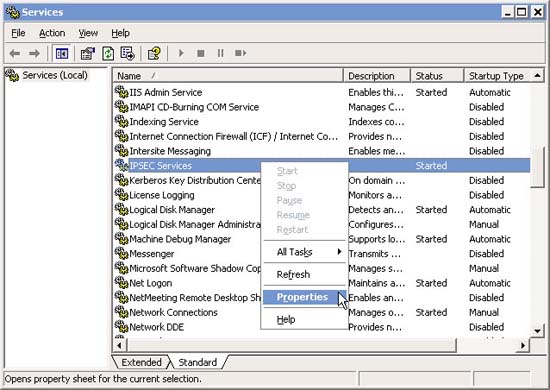
Task: Expand All Tasks submenu in context menu
Action: click(x=304, y=252)
